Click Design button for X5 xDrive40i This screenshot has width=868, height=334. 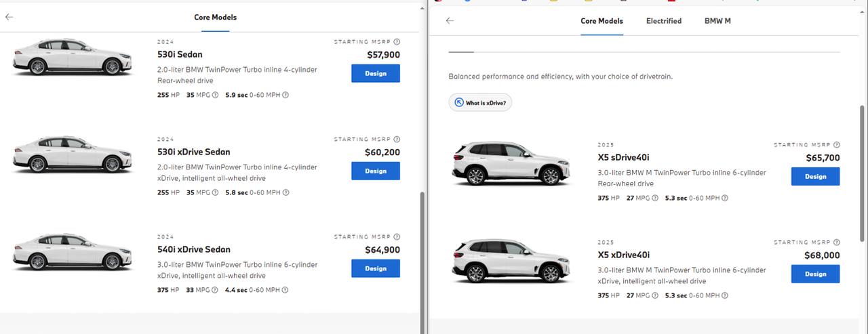coord(815,274)
